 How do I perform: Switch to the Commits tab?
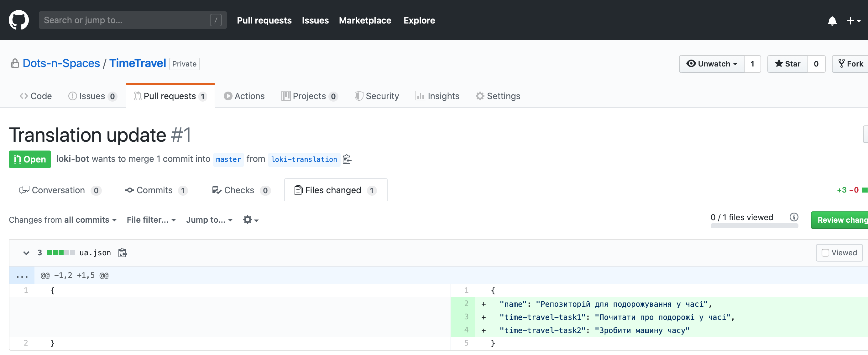tap(155, 190)
